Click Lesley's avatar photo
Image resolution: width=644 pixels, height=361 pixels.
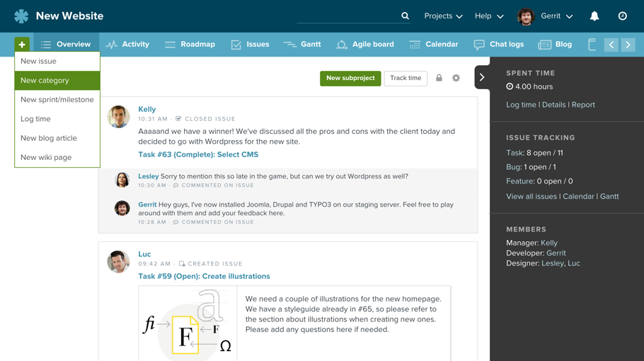tap(122, 180)
